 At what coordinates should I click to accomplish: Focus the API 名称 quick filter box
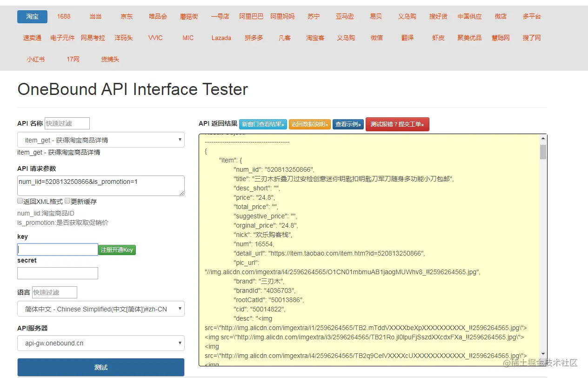(x=67, y=123)
